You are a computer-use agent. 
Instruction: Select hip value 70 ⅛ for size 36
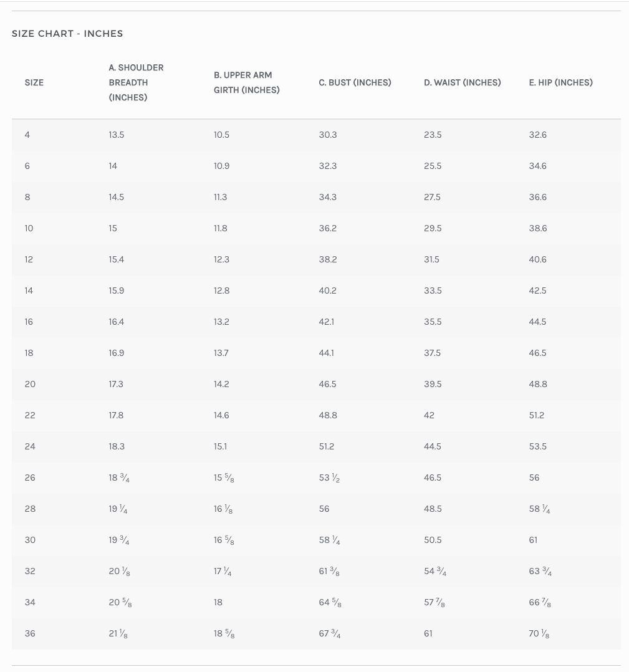pos(539,634)
